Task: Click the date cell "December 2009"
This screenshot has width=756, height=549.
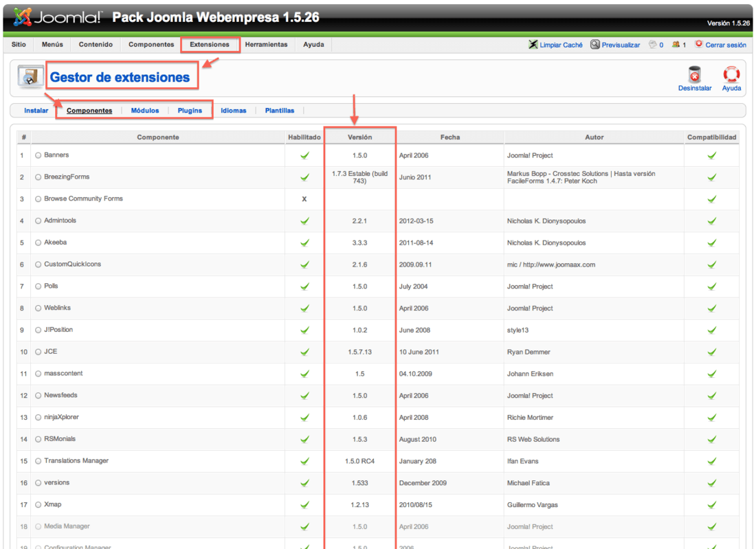Action: (x=423, y=483)
